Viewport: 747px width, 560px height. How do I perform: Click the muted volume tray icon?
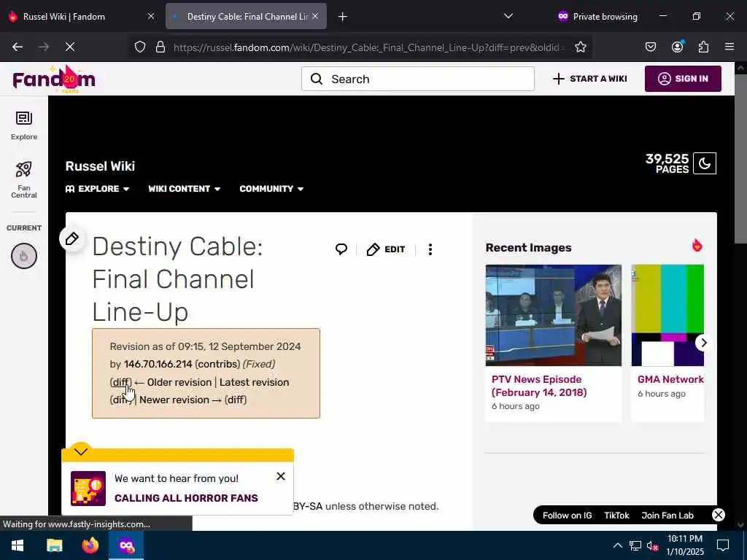(652, 545)
